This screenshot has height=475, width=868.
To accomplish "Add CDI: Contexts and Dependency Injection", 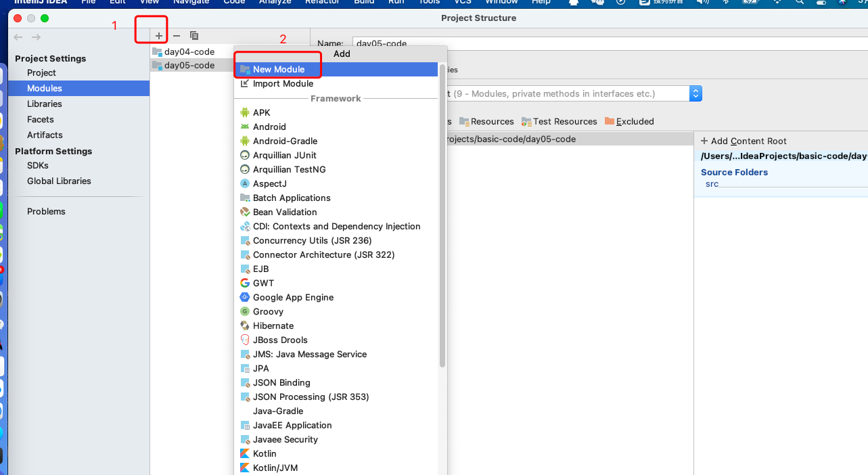I will pyautogui.click(x=337, y=226).
